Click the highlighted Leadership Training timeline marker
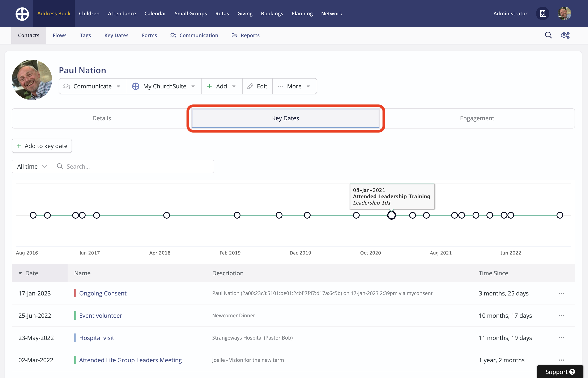Screen dimensions: 588x378 (x=391, y=215)
